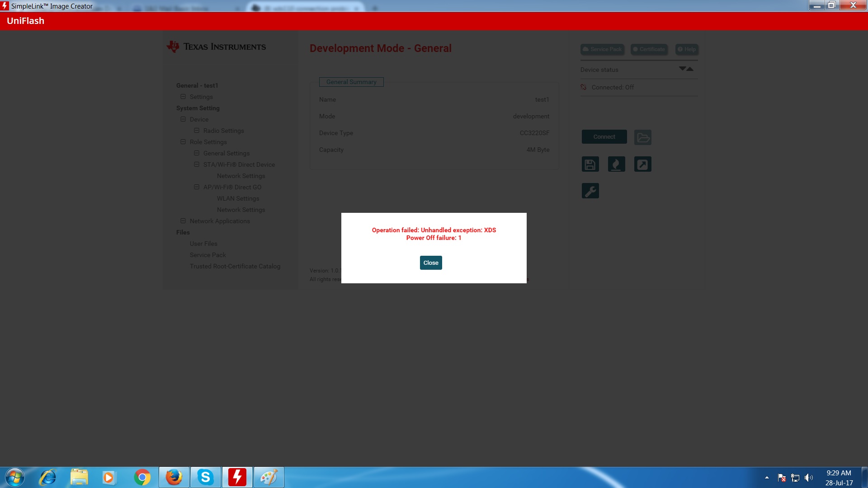
Task: Open Google Chrome from the taskbar
Action: [x=142, y=477]
